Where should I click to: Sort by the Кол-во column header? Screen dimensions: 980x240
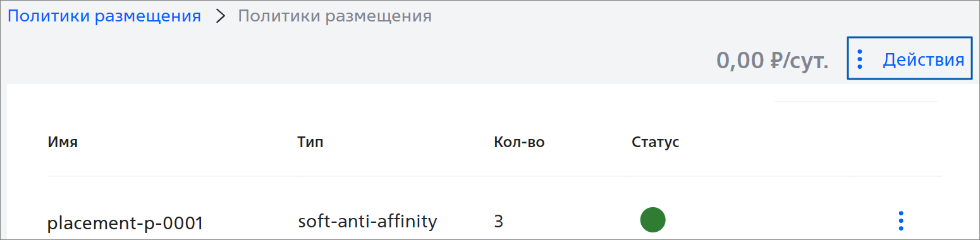[x=519, y=142]
